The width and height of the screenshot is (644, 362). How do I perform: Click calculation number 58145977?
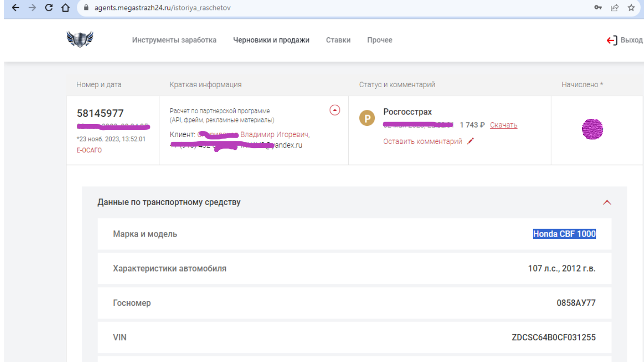click(x=100, y=114)
